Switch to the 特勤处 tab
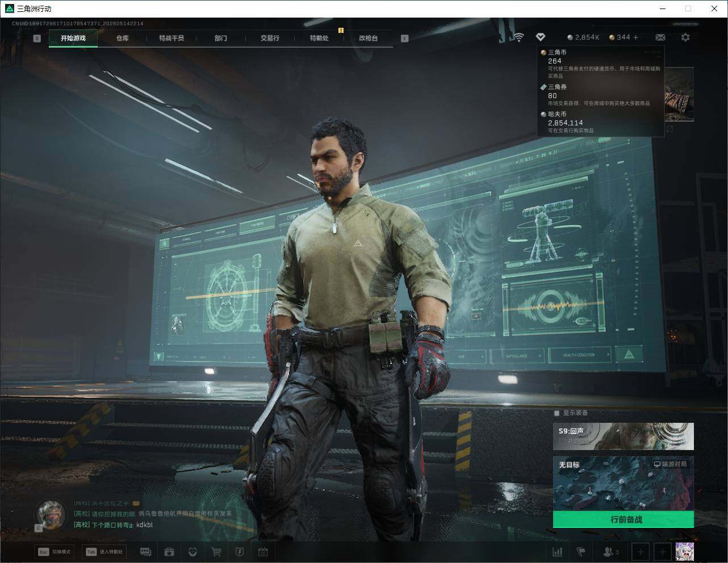This screenshot has width=728, height=563. pos(319,38)
